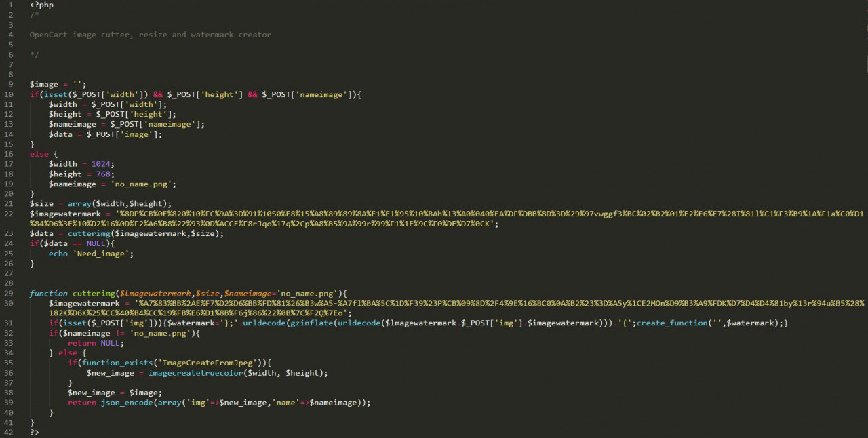868x438 pixels.
Task: Click the cutterimg function call on line 23
Action: (x=90, y=233)
